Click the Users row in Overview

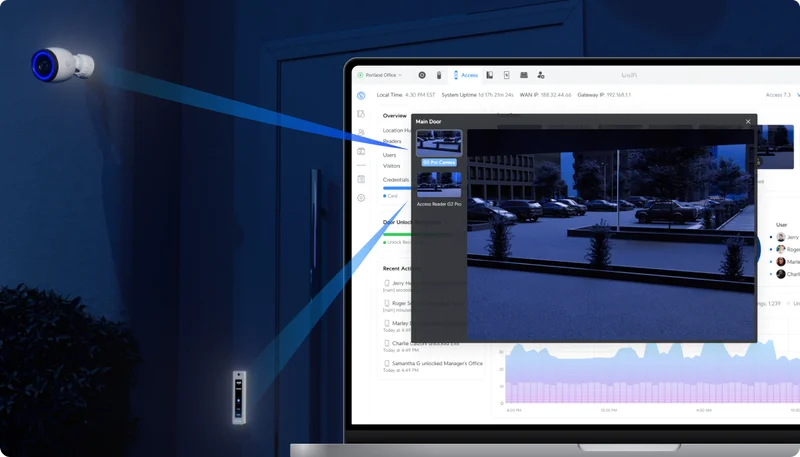(x=389, y=155)
